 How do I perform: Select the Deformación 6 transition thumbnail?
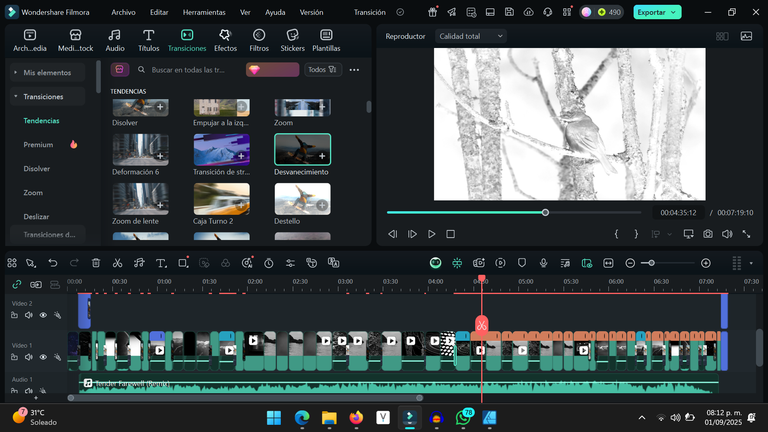click(141, 149)
